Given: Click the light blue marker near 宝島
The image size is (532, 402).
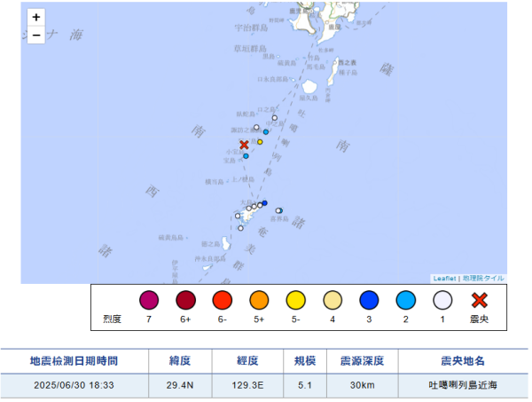Looking at the screenshot, I should [x=246, y=156].
